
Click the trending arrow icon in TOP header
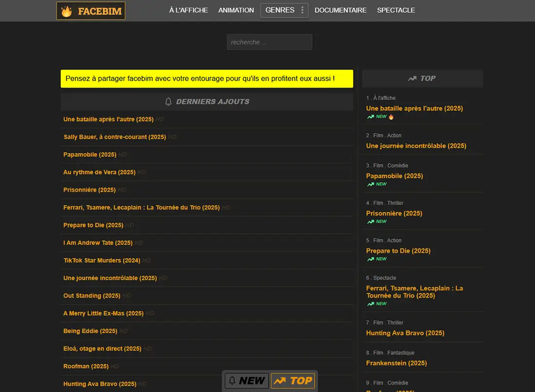click(x=412, y=78)
